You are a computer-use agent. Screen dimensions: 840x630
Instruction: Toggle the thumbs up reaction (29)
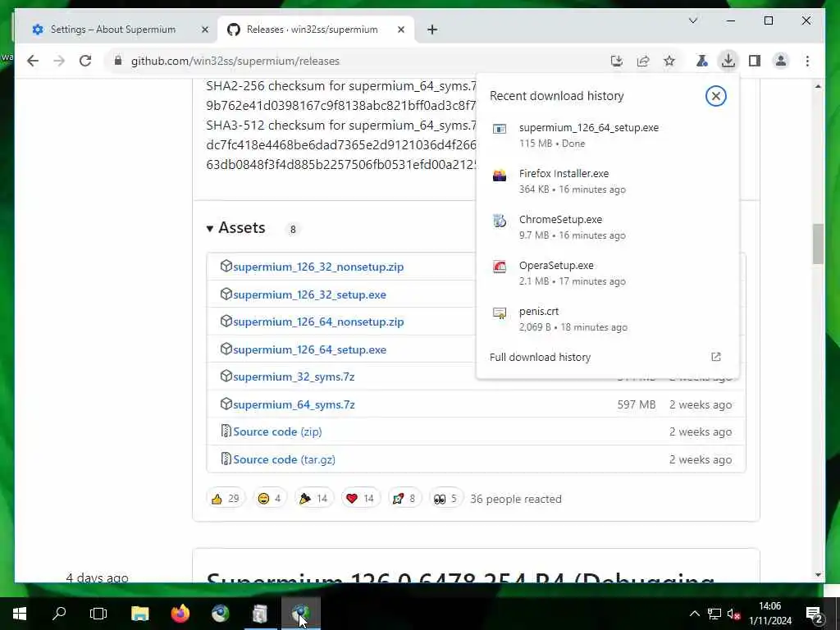[x=226, y=499]
